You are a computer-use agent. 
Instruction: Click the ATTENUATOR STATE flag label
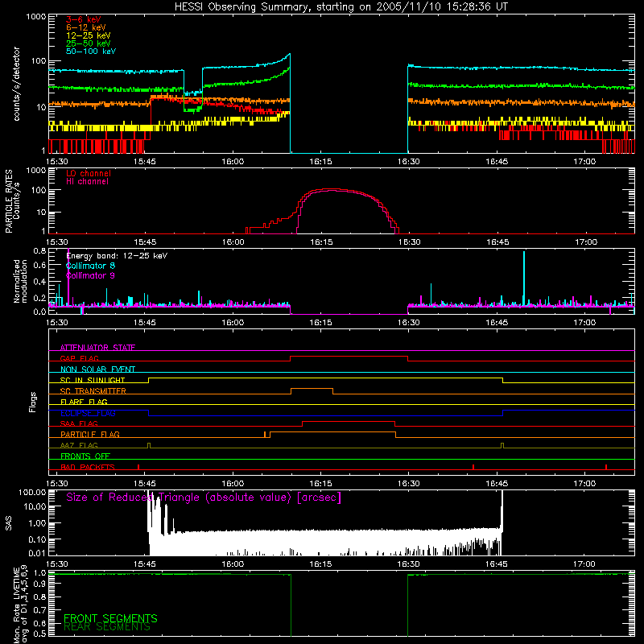click(x=97, y=348)
